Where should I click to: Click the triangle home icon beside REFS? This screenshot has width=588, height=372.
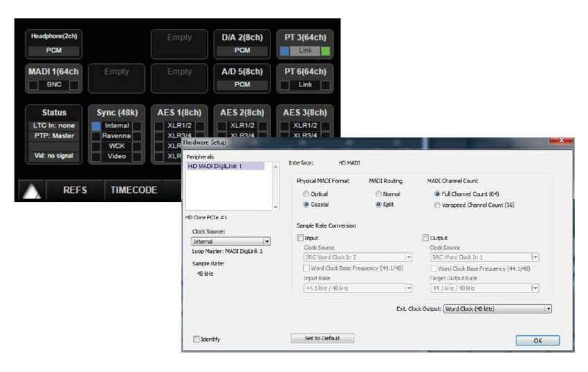pos(32,191)
